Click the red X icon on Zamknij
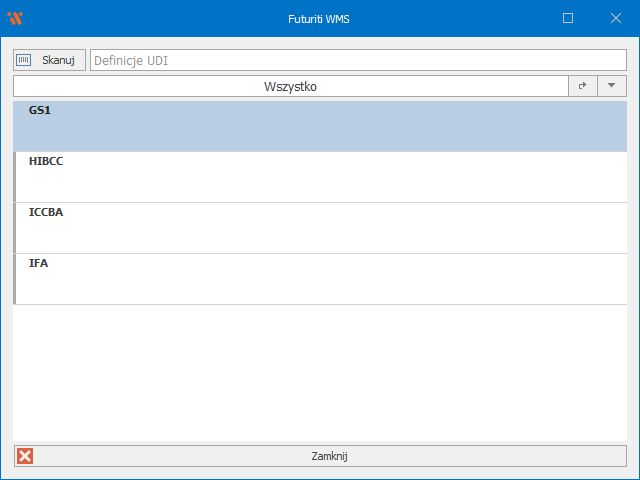Viewport: 640px width, 480px height. pyautogui.click(x=26, y=456)
